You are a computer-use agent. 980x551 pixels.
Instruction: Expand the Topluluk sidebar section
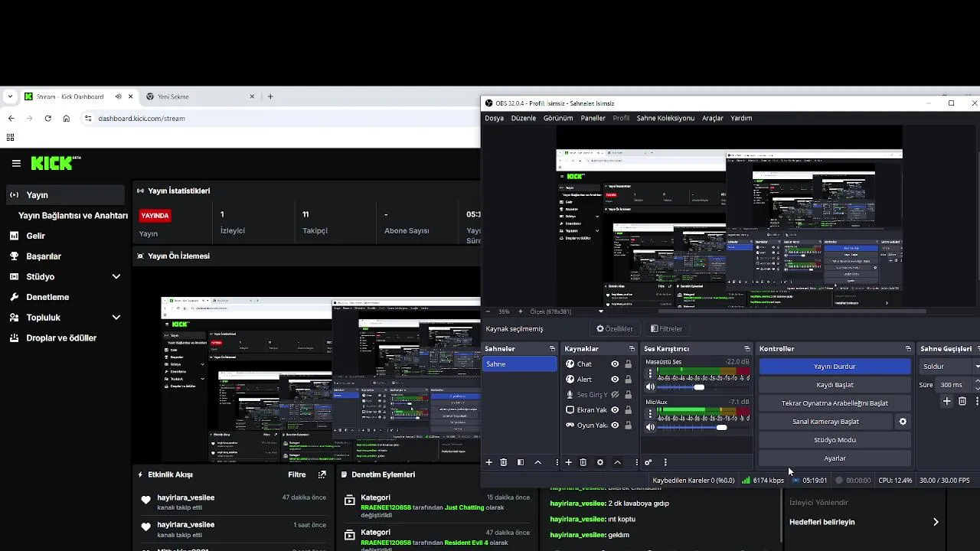click(116, 318)
